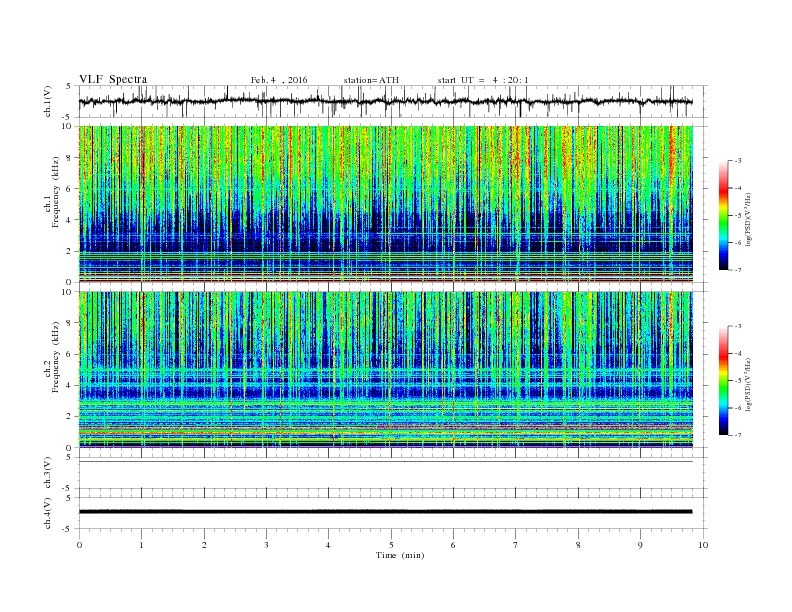
Task: Click the '2' tick on the time axis
Action: [x=204, y=545]
